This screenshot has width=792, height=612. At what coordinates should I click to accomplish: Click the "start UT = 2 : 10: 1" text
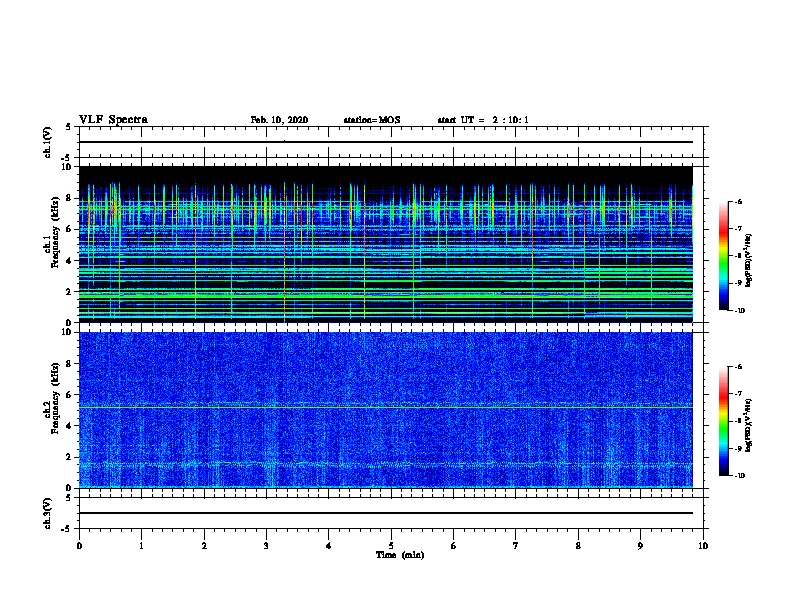483,120
